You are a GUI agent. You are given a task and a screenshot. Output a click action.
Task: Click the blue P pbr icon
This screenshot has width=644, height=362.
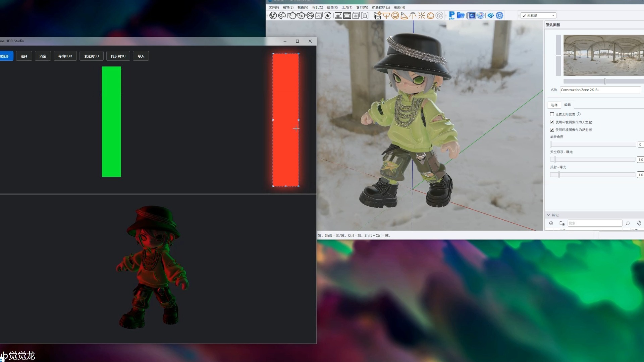(452, 15)
